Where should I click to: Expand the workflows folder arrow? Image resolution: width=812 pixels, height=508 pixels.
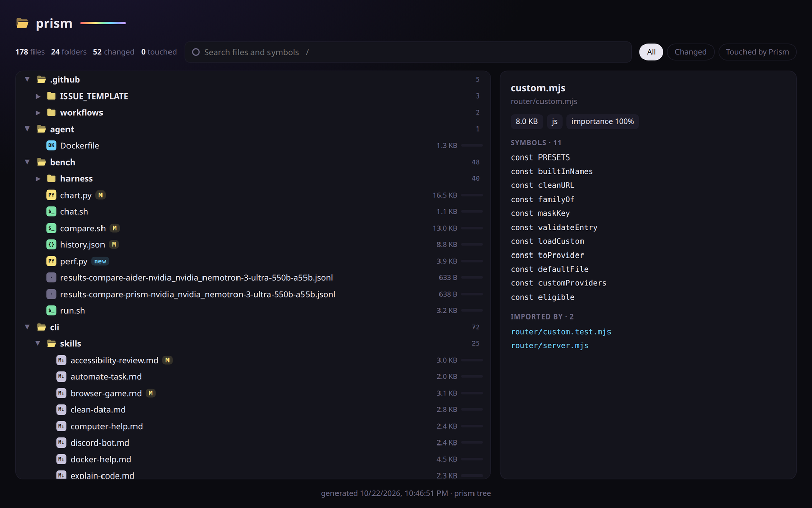38,113
